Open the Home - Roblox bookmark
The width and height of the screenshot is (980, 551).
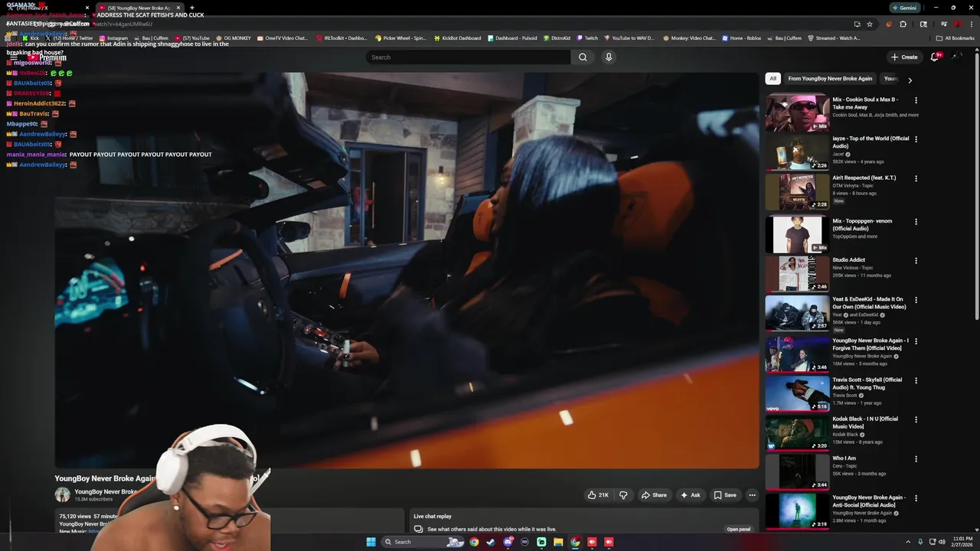[x=741, y=37]
